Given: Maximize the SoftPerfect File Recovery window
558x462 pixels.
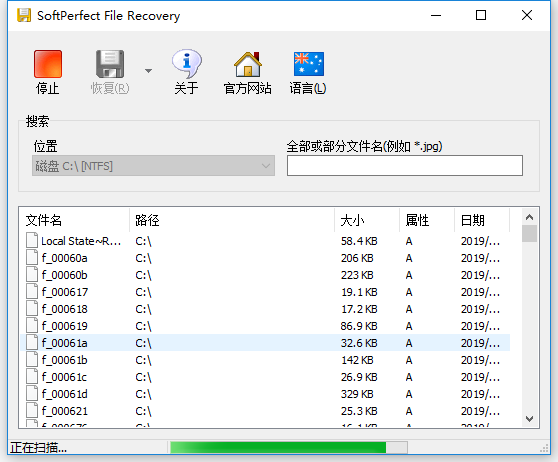Looking at the screenshot, I should pos(481,15).
